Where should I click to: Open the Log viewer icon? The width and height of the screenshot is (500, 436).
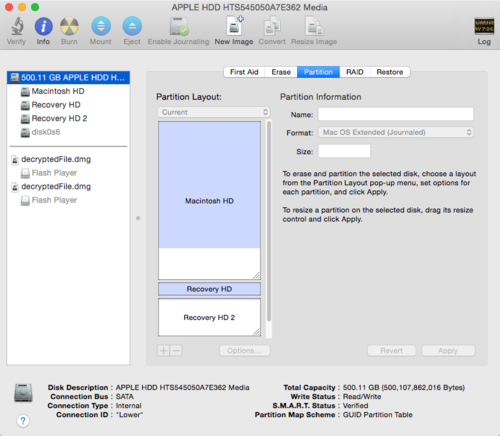coord(484,26)
